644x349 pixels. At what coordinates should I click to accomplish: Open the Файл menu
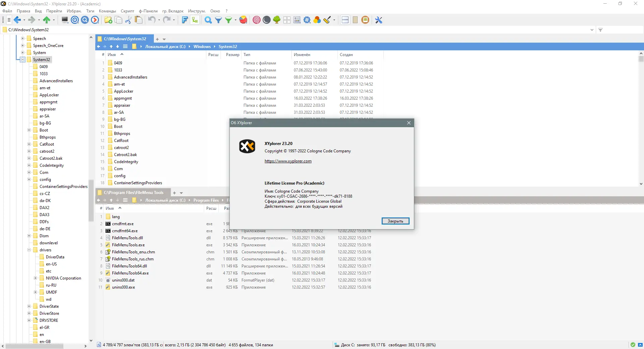point(7,11)
